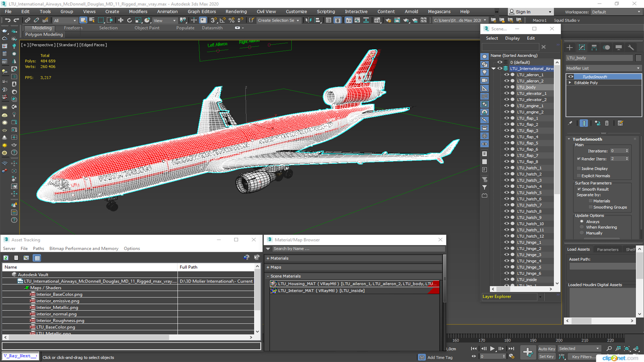Toggle the Render Iters checkbox
Screen dimensions: 644x362
579,159
